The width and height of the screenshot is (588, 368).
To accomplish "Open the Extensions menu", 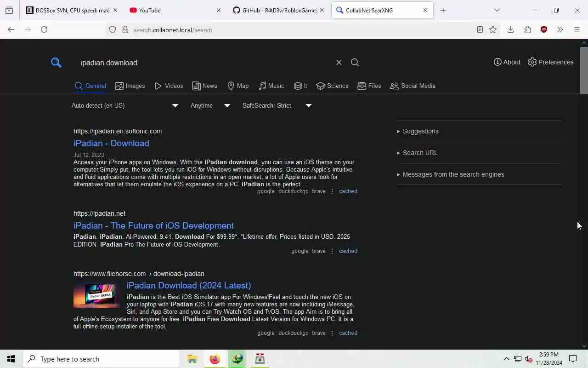I will click(x=527, y=29).
